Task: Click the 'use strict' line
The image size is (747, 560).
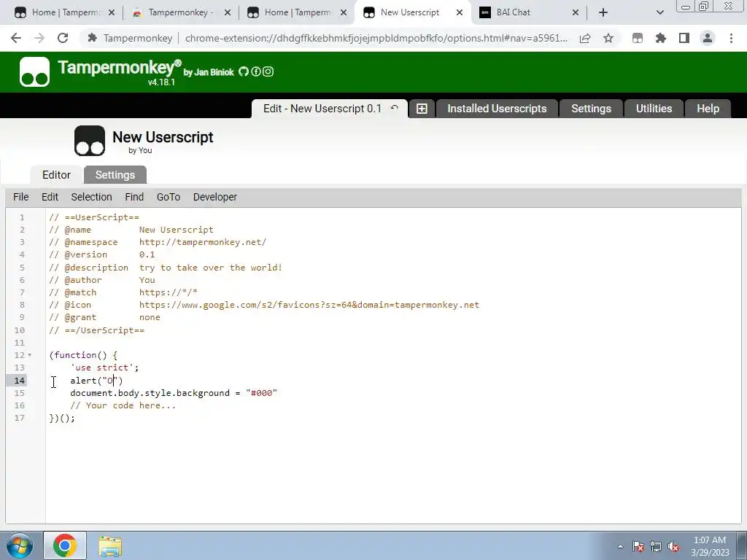Action: 104,367
